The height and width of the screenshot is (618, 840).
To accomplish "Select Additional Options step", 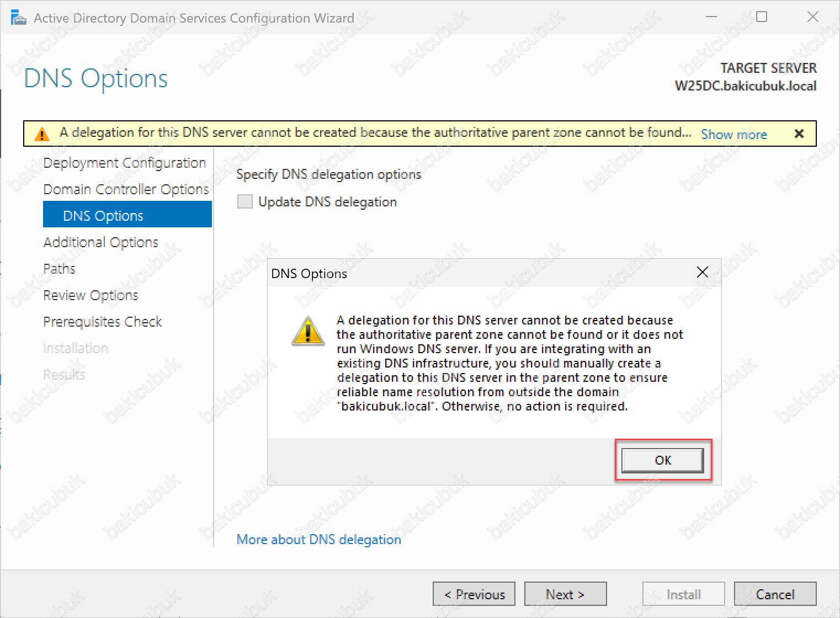I will coord(100,242).
